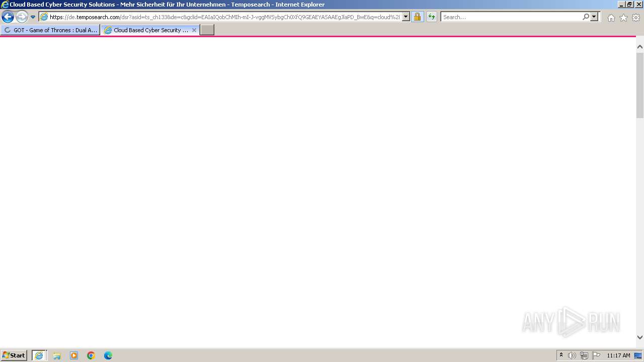Click the 11:17 AM system clock

(x=618, y=355)
